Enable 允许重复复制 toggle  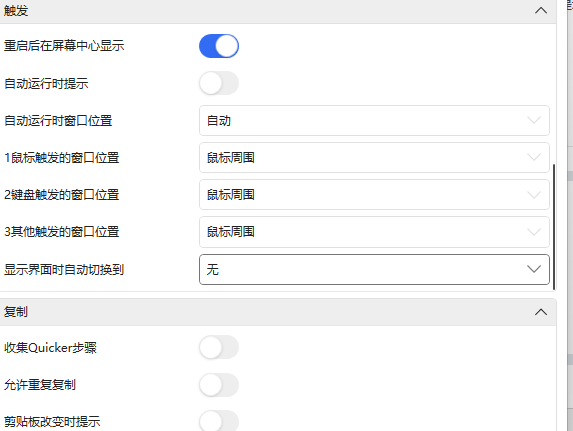[219, 385]
